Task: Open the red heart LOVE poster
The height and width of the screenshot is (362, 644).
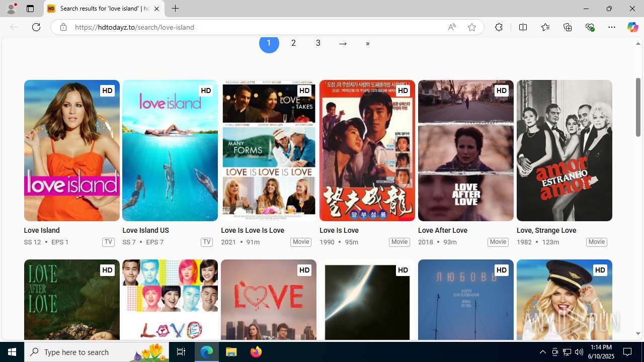Action: (269, 300)
